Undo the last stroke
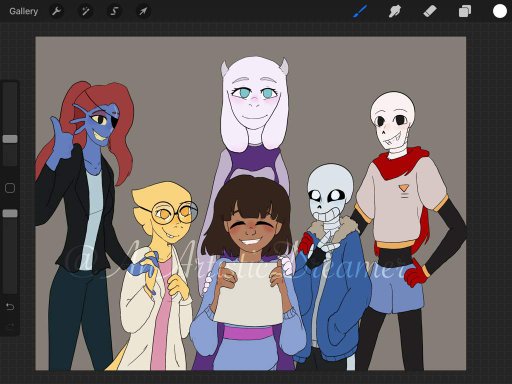Image resolution: width=512 pixels, height=384 pixels. (10, 306)
